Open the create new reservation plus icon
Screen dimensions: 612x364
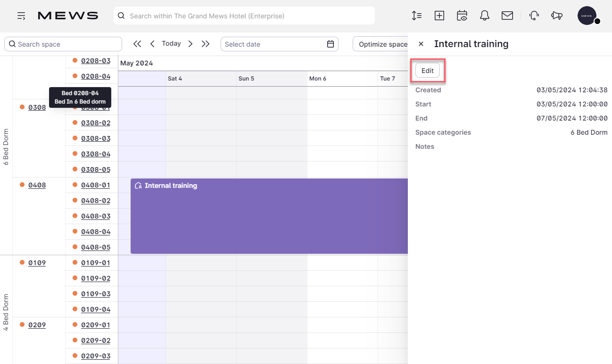(x=439, y=16)
